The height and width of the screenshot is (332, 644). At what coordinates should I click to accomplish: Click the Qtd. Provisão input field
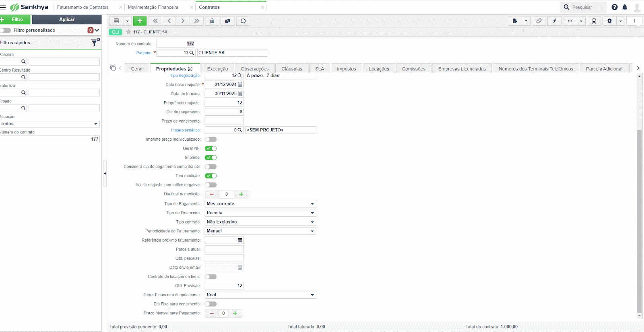click(x=224, y=286)
